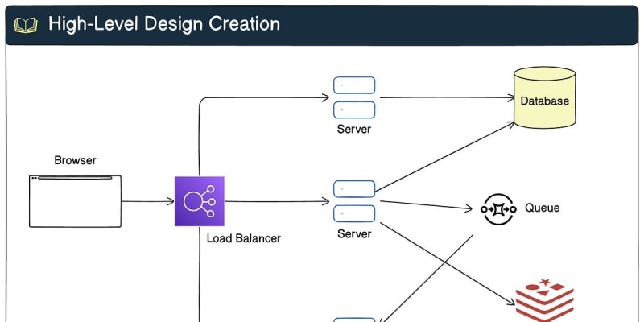Click arrow from top server to Database
This screenshot has height=322, width=644.
click(447, 98)
